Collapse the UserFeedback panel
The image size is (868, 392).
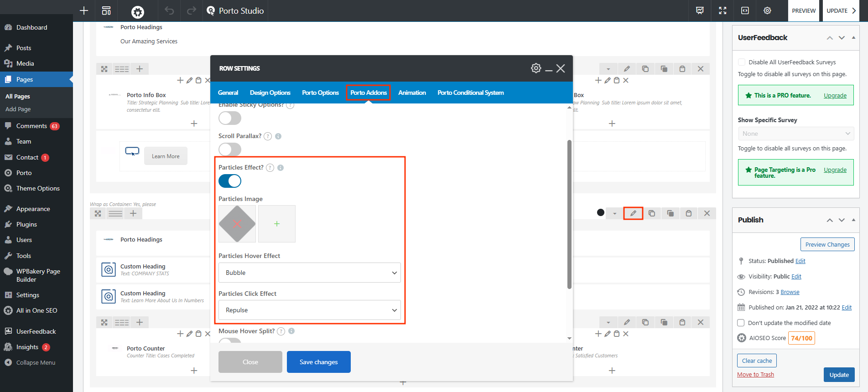853,38
